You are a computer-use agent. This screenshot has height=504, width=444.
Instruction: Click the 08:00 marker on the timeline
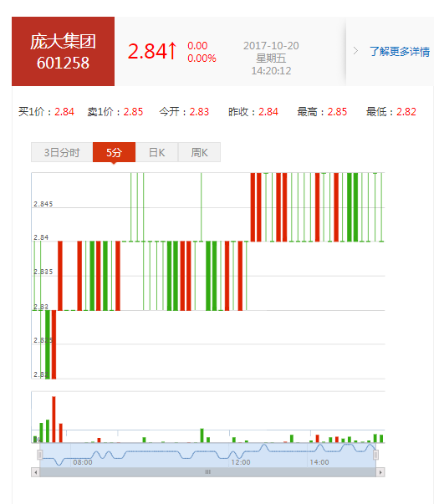83,462
